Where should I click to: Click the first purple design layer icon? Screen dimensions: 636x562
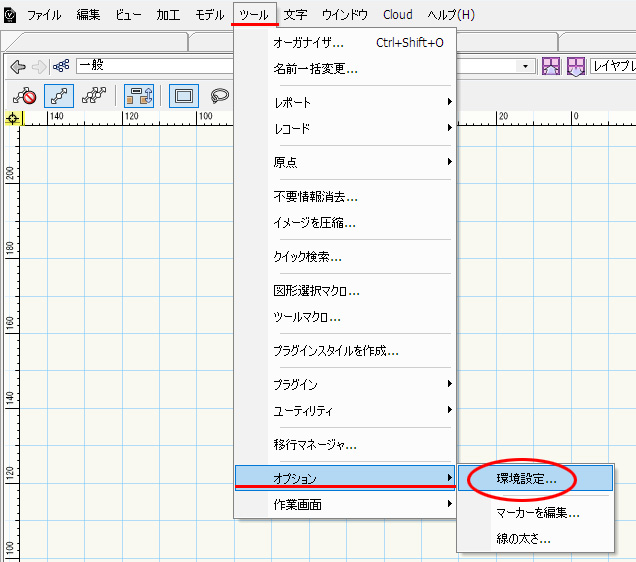click(x=551, y=67)
